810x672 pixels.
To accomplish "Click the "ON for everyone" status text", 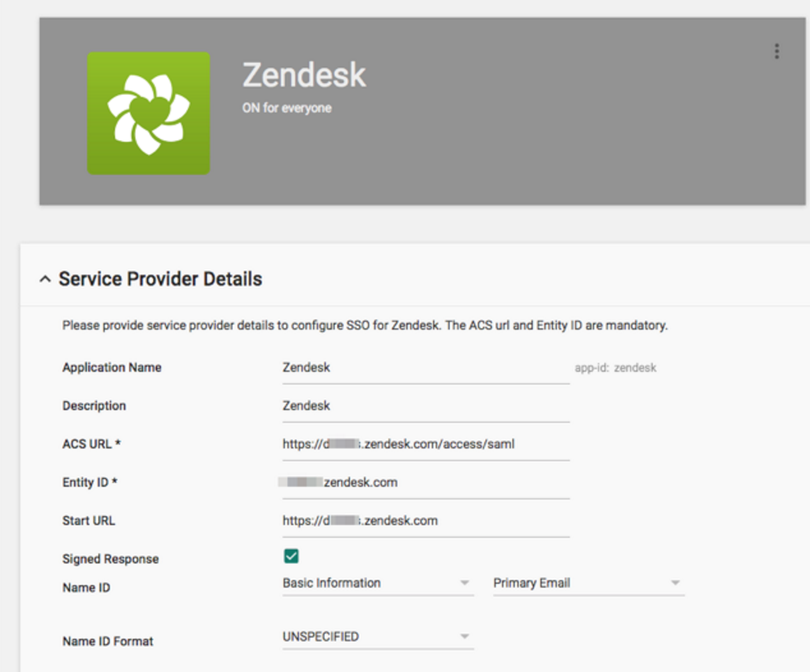I will pos(286,108).
